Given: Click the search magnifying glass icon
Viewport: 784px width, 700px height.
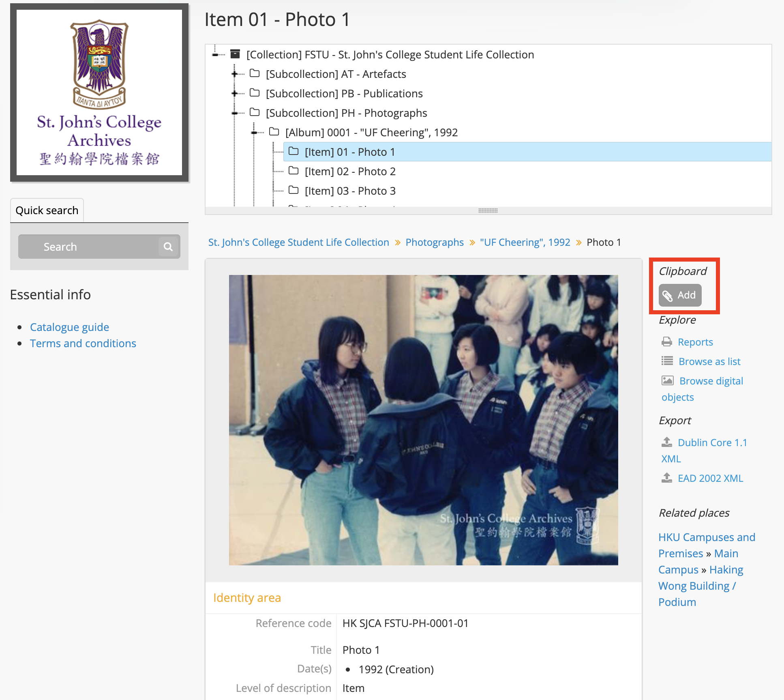Looking at the screenshot, I should 168,247.
